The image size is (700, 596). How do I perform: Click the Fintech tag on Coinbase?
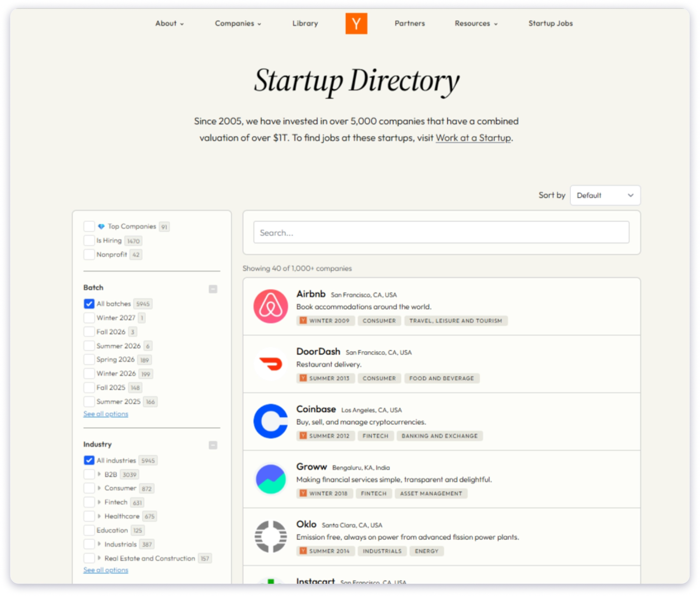[x=375, y=436]
